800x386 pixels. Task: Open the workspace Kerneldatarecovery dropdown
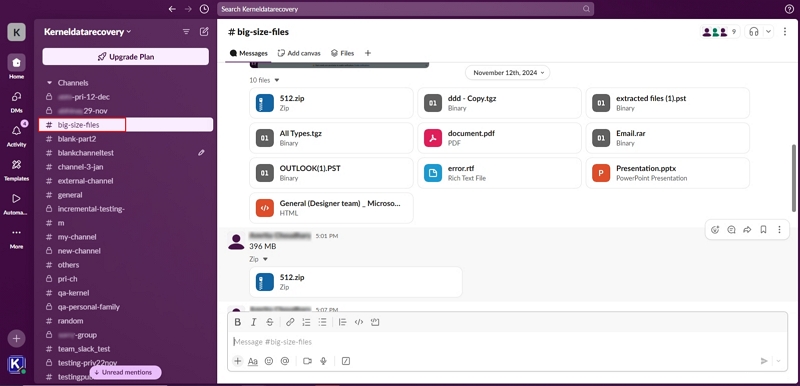click(88, 32)
